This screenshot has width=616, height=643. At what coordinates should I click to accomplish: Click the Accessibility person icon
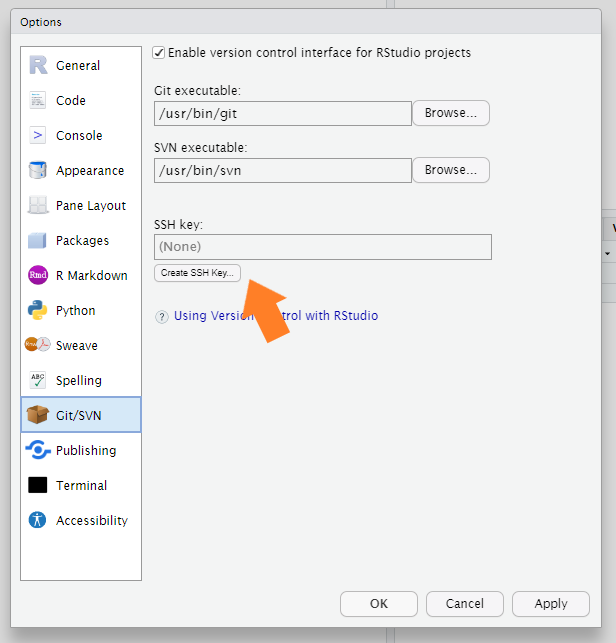pos(38,520)
